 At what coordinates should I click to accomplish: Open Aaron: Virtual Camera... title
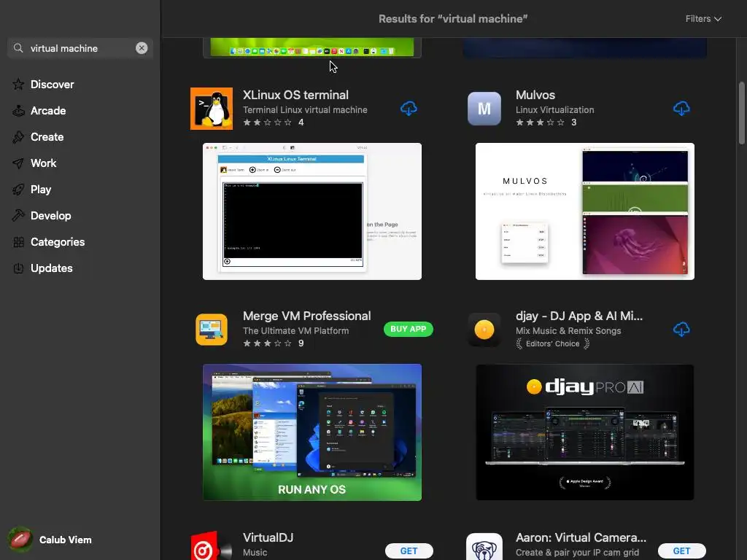point(581,537)
